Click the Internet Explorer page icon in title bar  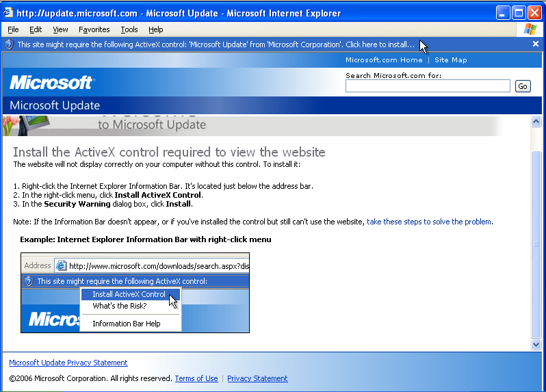point(9,13)
